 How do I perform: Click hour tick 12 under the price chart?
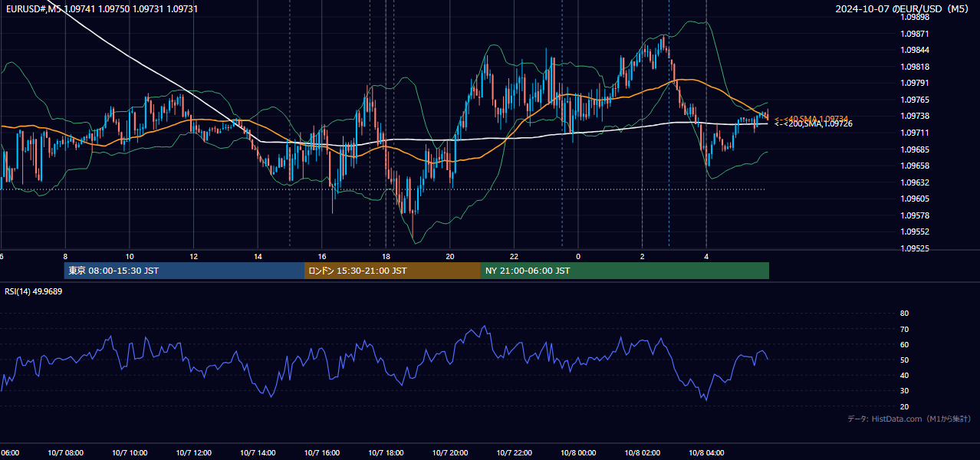pyautogui.click(x=193, y=257)
